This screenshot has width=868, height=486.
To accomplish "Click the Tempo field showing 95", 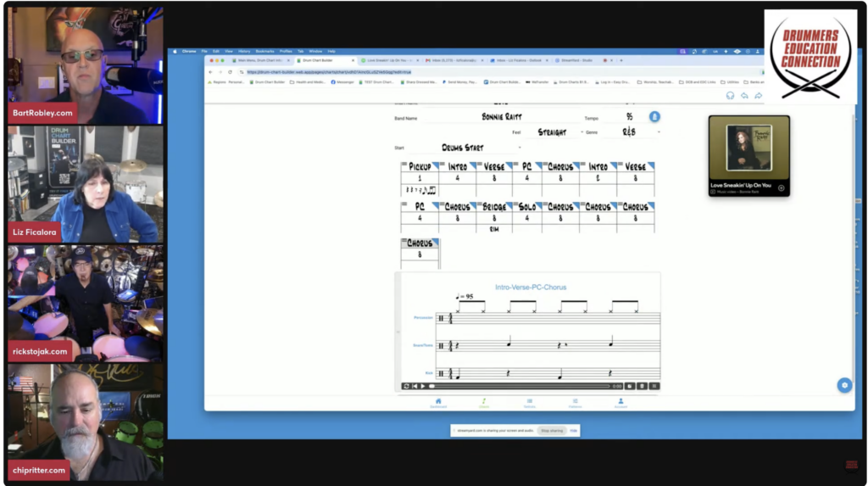I will [629, 117].
